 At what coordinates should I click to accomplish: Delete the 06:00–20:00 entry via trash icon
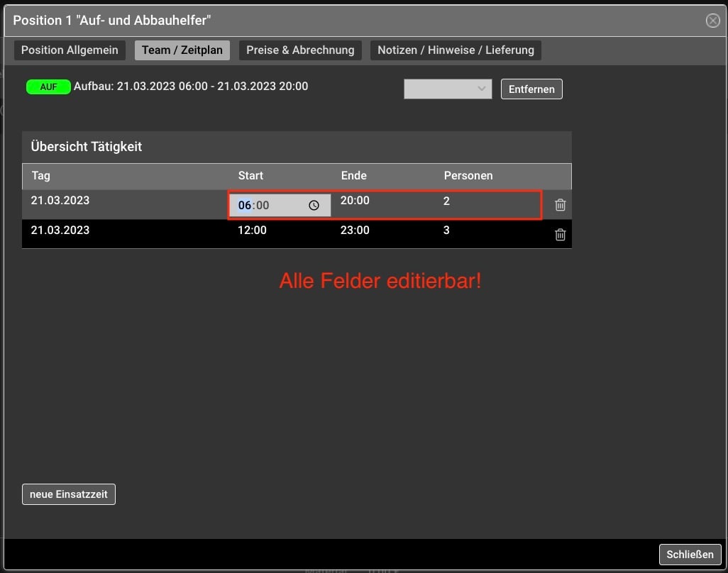pos(560,205)
